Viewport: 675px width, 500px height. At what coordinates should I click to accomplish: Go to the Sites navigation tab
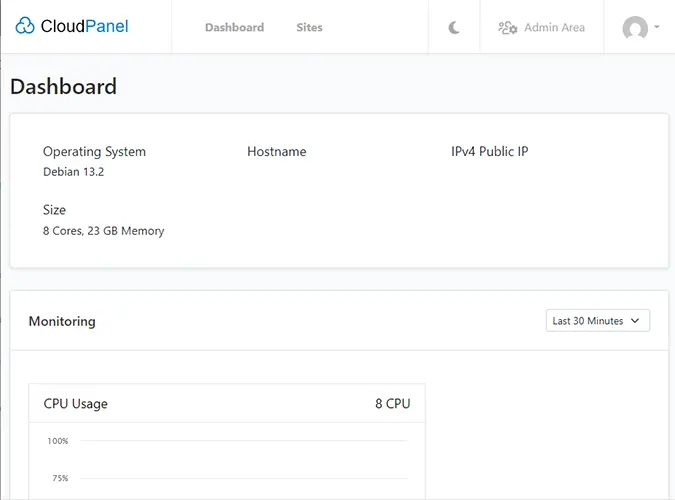click(309, 27)
